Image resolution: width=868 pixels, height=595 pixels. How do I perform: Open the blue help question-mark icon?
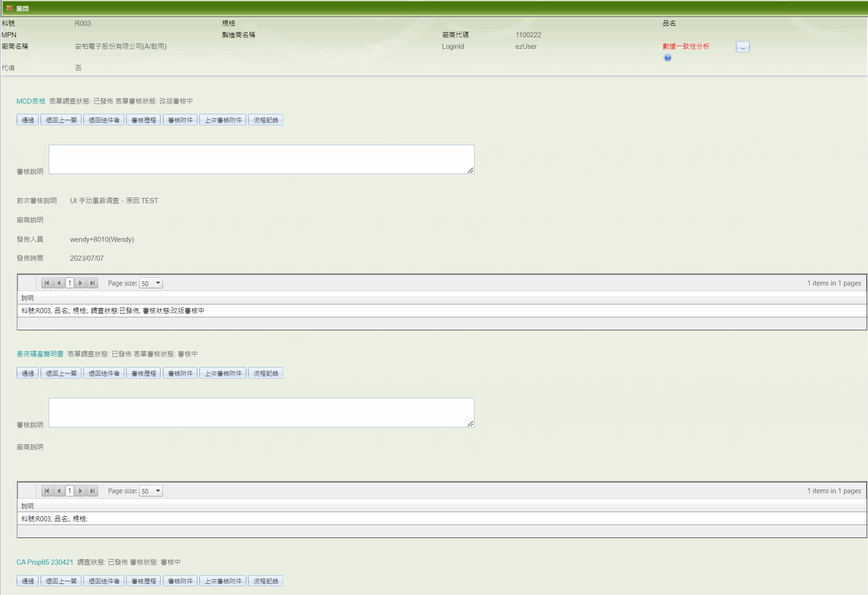tap(667, 58)
